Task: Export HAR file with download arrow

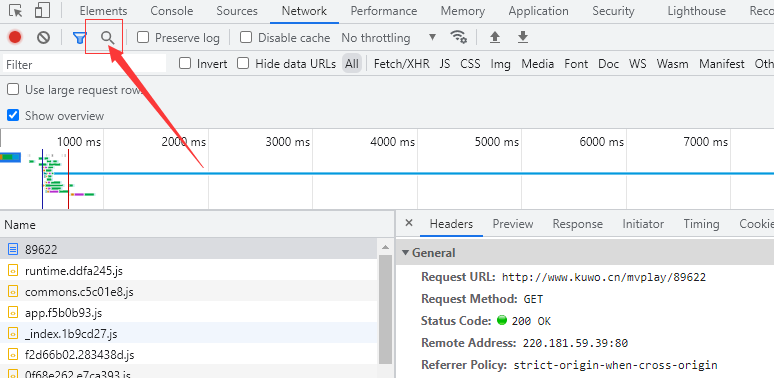Action: click(523, 38)
